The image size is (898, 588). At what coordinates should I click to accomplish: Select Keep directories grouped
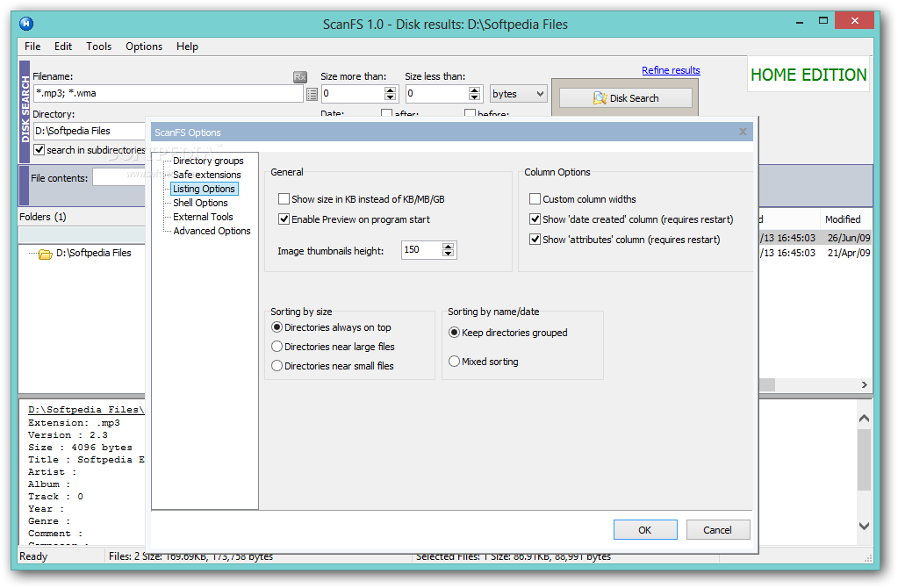click(454, 332)
